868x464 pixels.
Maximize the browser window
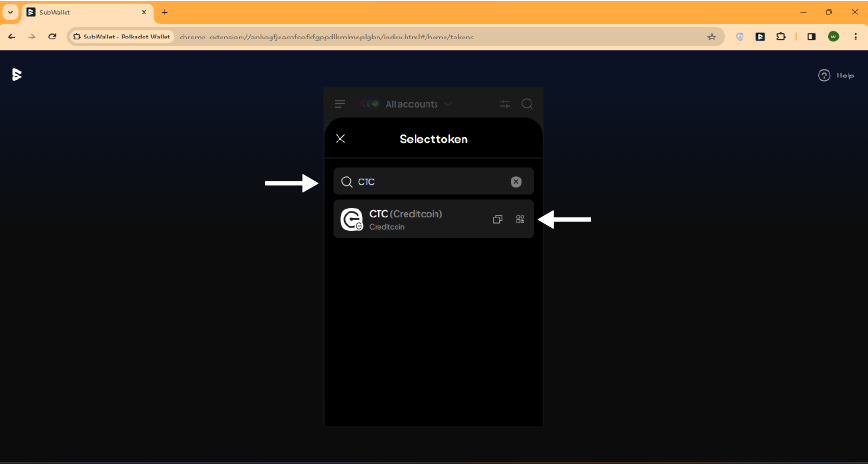[x=829, y=12]
